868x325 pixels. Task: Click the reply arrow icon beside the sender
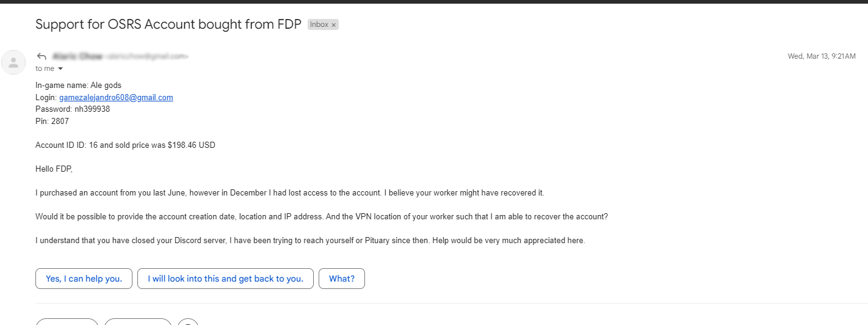[x=42, y=56]
